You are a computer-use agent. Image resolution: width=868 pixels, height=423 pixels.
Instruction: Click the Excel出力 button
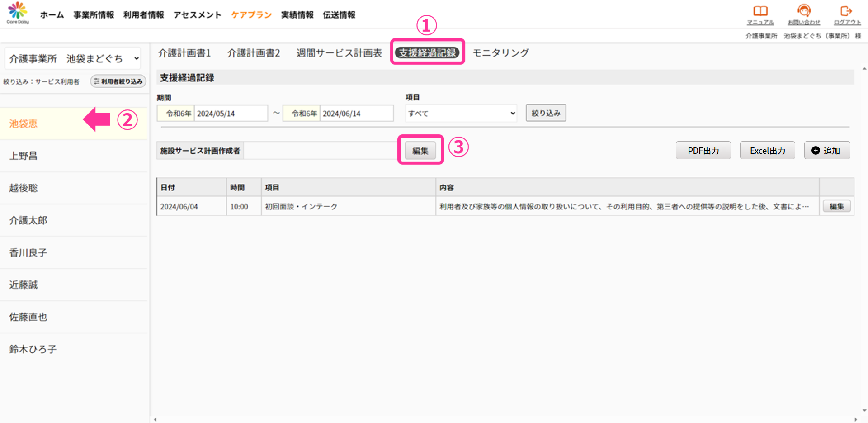coord(767,151)
